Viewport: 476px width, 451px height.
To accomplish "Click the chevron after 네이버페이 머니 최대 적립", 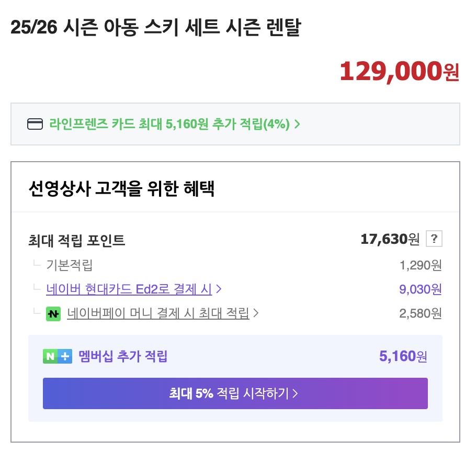I will pos(256,313).
